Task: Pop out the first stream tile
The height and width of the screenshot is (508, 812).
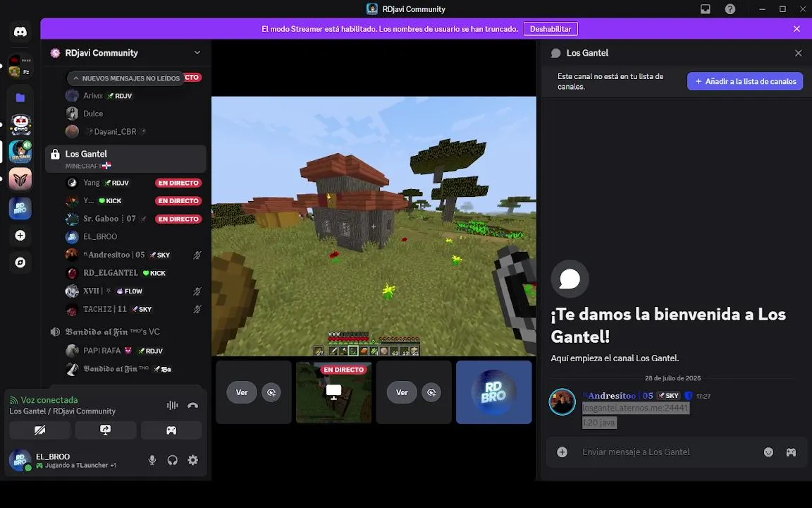Action: pyautogui.click(x=271, y=392)
